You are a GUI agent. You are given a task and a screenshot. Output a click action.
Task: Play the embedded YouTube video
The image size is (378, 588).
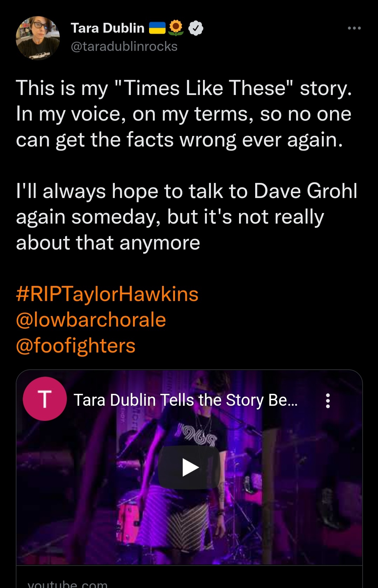tap(189, 467)
